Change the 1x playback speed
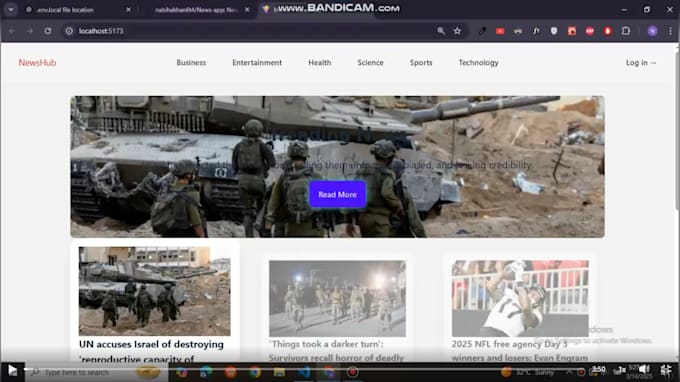 click(621, 370)
